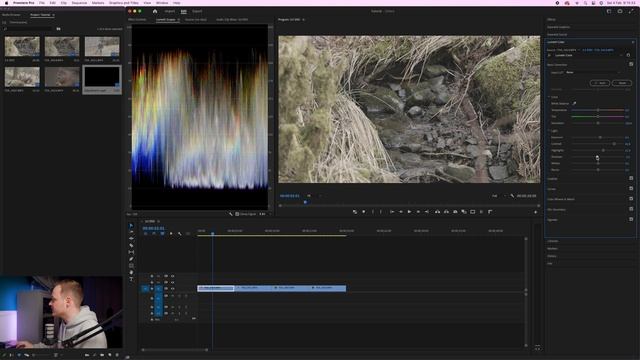Select the Ripple Edit tool
The height and width of the screenshot is (360, 640).
pos(131,239)
